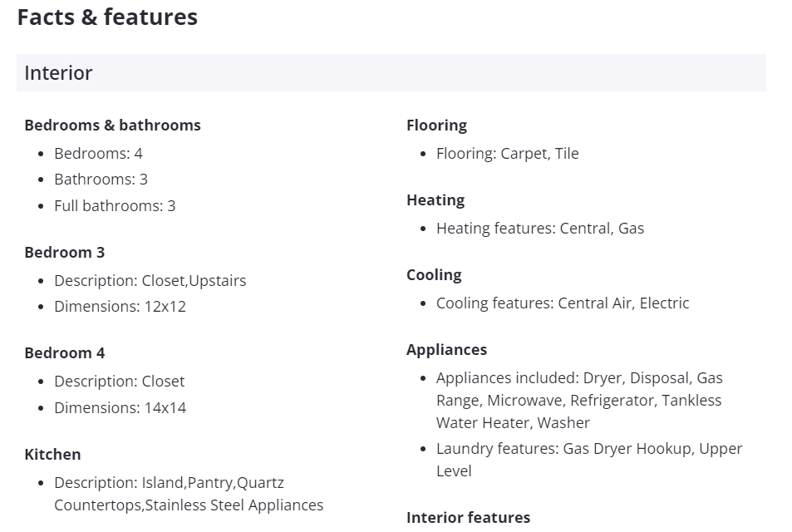
Task: Click the Bedrooms & bathrooms subheading
Action: tap(112, 126)
